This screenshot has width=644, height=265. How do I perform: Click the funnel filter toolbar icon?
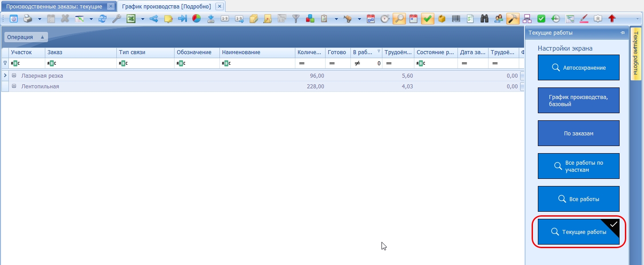[296, 19]
